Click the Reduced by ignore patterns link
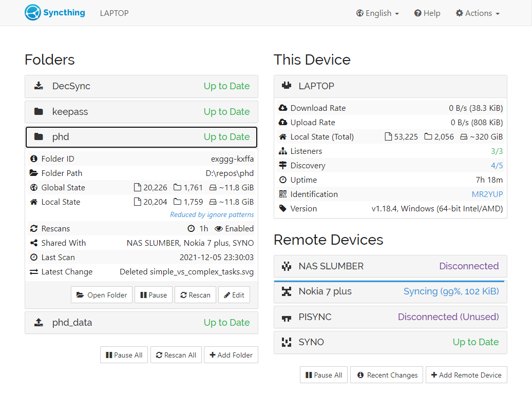 point(212,215)
